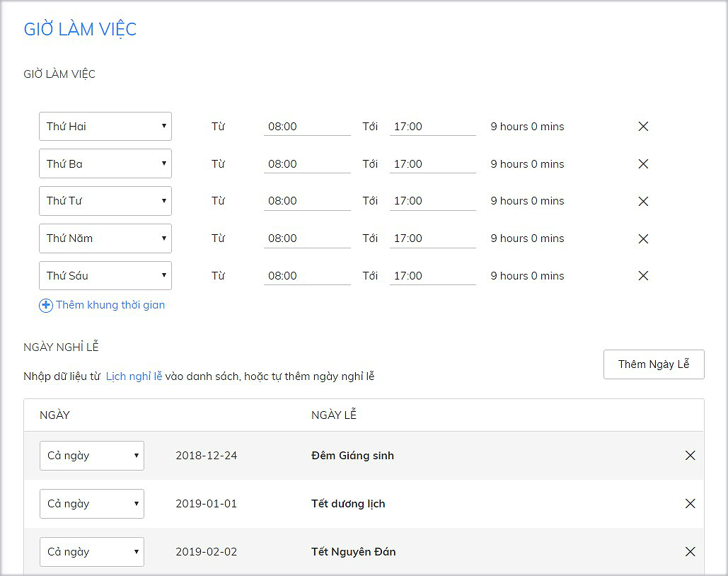
Task: Remove the Thứ Năm working hours entry
Action: point(642,238)
